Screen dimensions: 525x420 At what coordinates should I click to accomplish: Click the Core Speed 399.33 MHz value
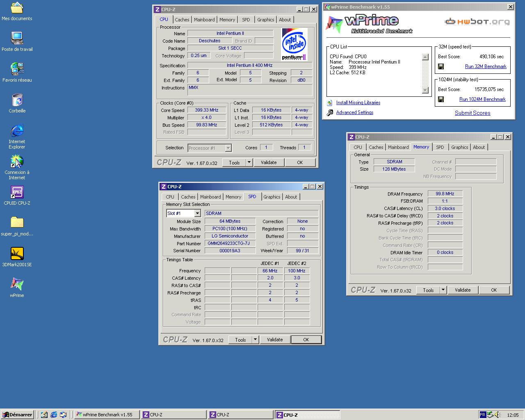[x=207, y=110]
